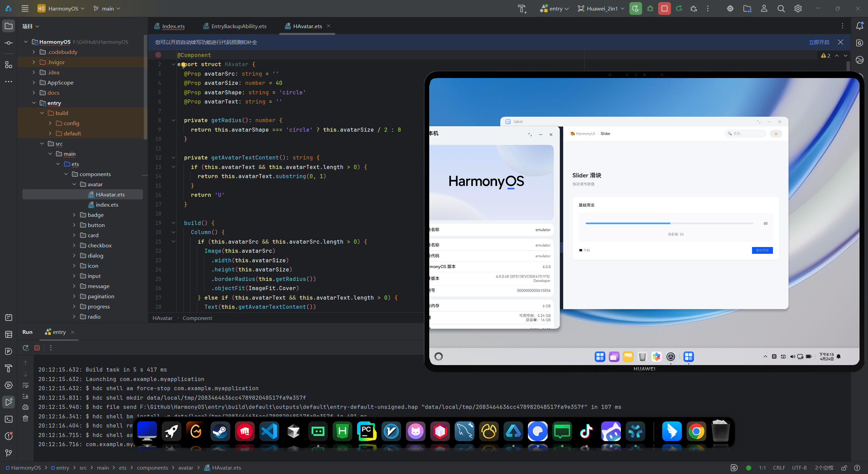
Task: Toggle theme sun button in HarmonyUI app
Action: pos(776,134)
